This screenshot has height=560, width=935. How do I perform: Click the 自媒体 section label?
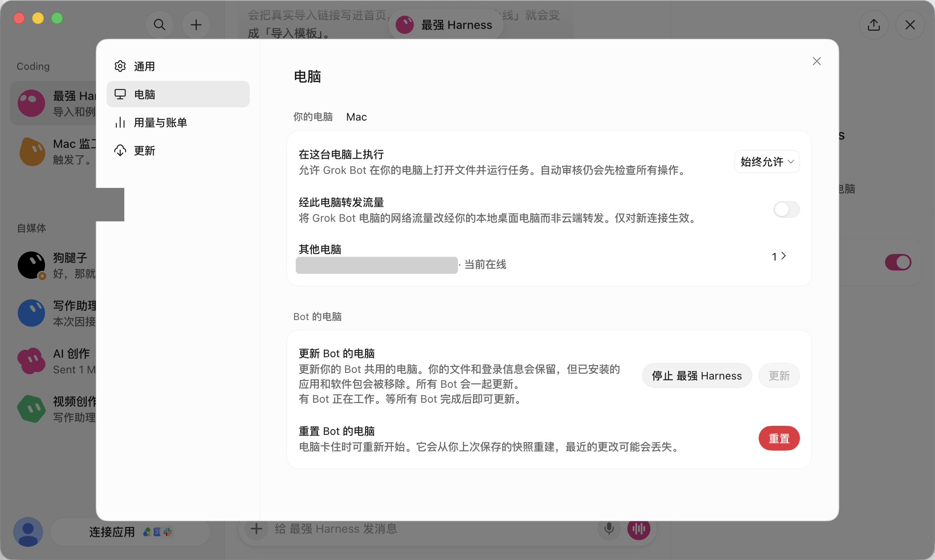point(31,228)
